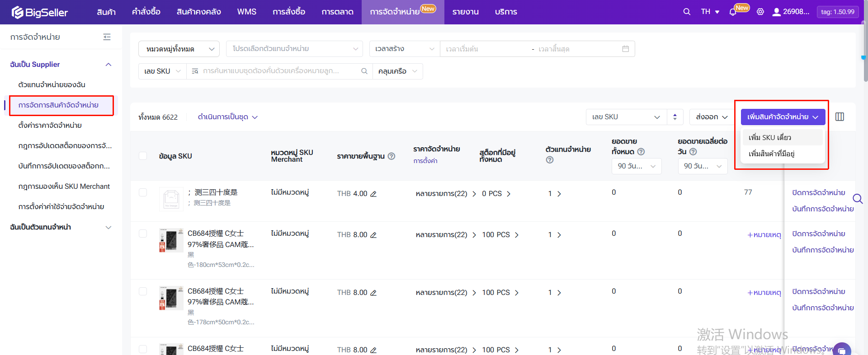Collapse the sidebar using the menu fold icon
This screenshot has height=355, width=868.
coord(107,37)
